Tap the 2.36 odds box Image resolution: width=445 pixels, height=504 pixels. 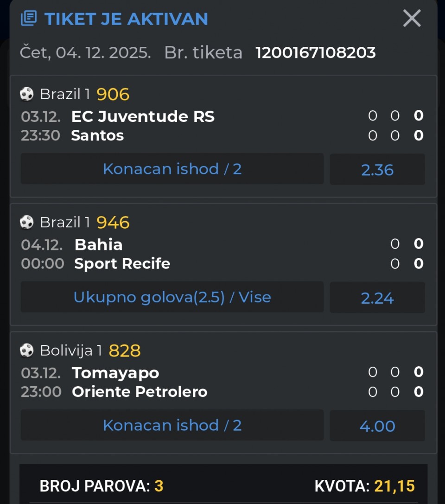(377, 170)
